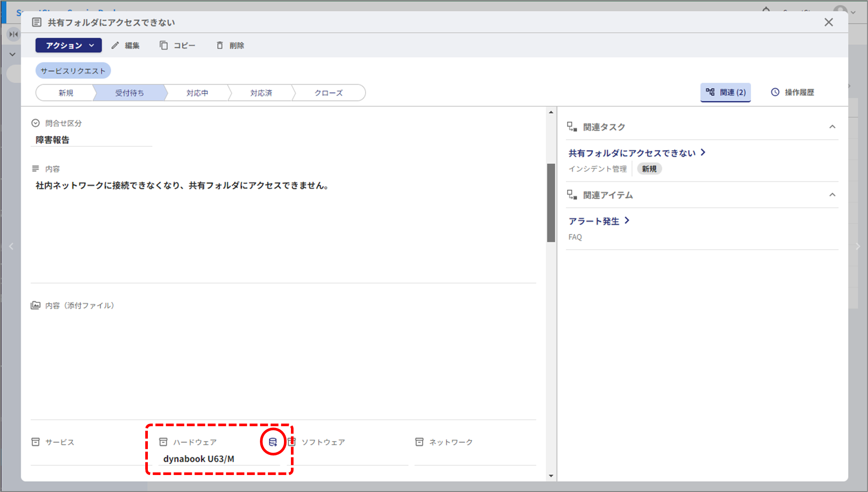
Task: Select the 関連 (2) tab
Action: pos(725,92)
